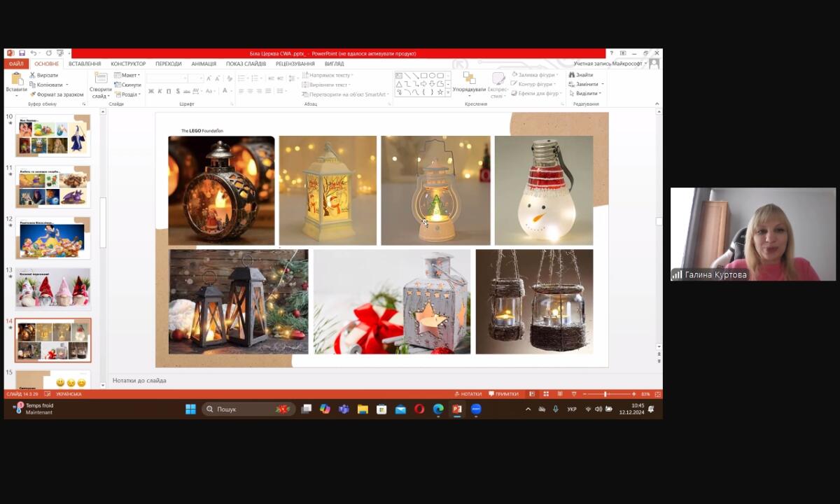Toggle bold text formatting
This screenshot has height=504, width=840.
point(150,91)
